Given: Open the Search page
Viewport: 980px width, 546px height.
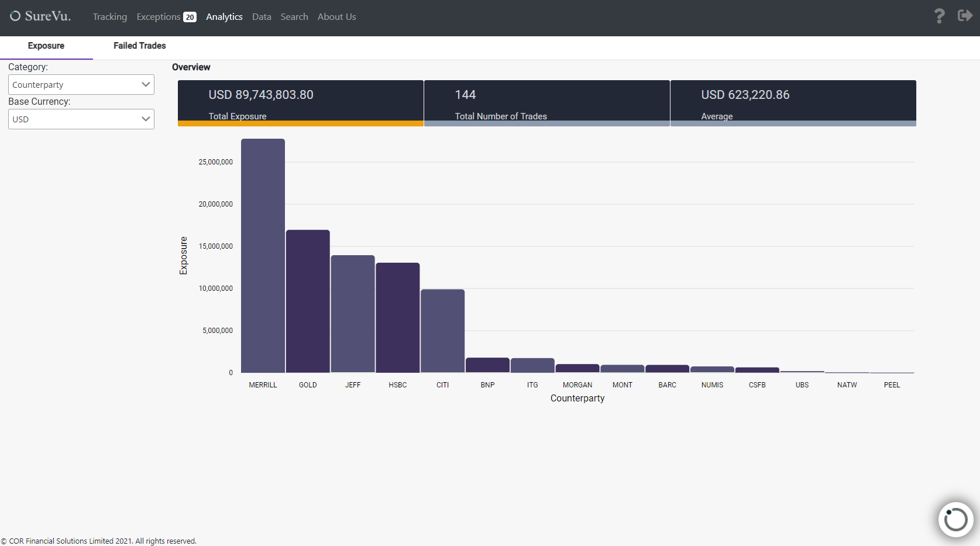Looking at the screenshot, I should pyautogui.click(x=294, y=17).
